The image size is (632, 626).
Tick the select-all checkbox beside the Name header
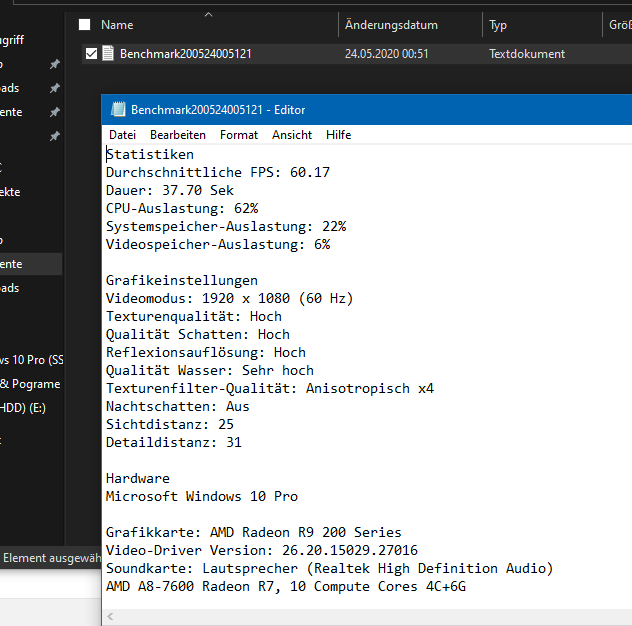[85, 25]
